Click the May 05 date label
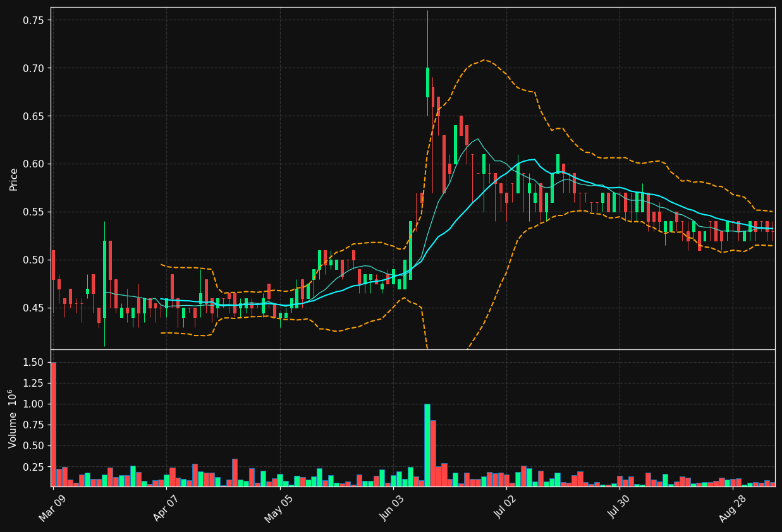Screen dimensions: 782x532 click(x=279, y=509)
